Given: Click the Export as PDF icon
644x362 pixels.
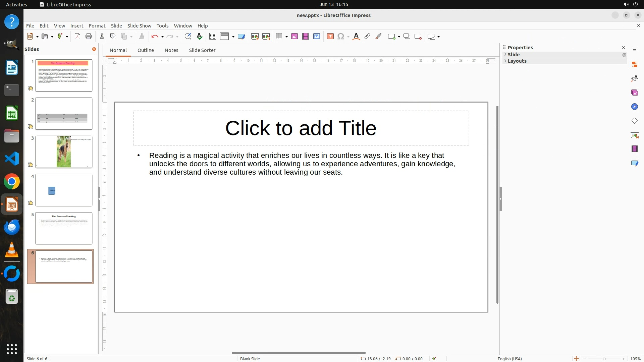Looking at the screenshot, I should [77, 37].
